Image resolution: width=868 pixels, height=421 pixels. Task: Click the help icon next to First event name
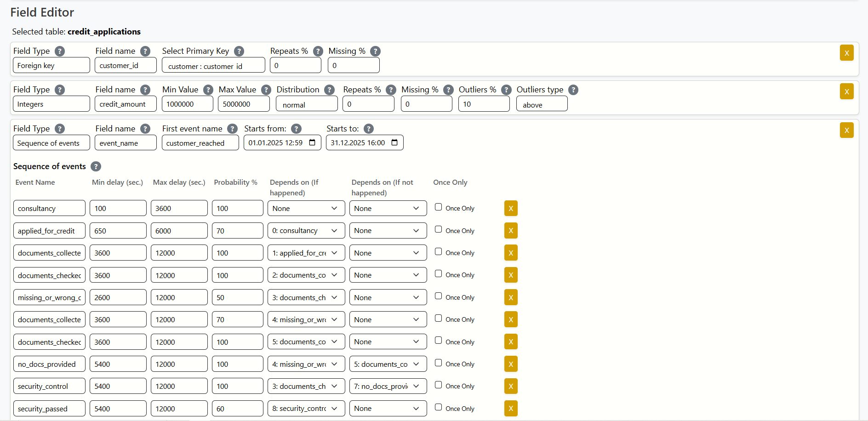232,129
